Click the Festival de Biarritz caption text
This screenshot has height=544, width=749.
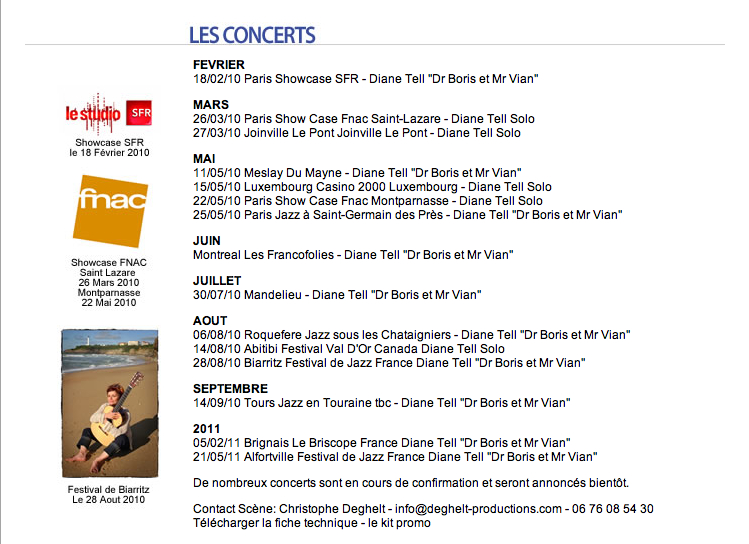(108, 494)
